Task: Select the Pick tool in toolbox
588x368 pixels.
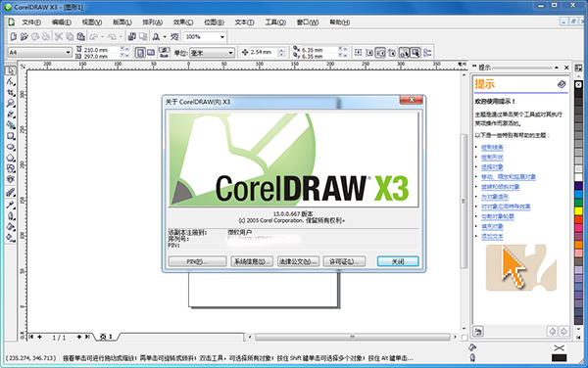Action: tap(11, 70)
